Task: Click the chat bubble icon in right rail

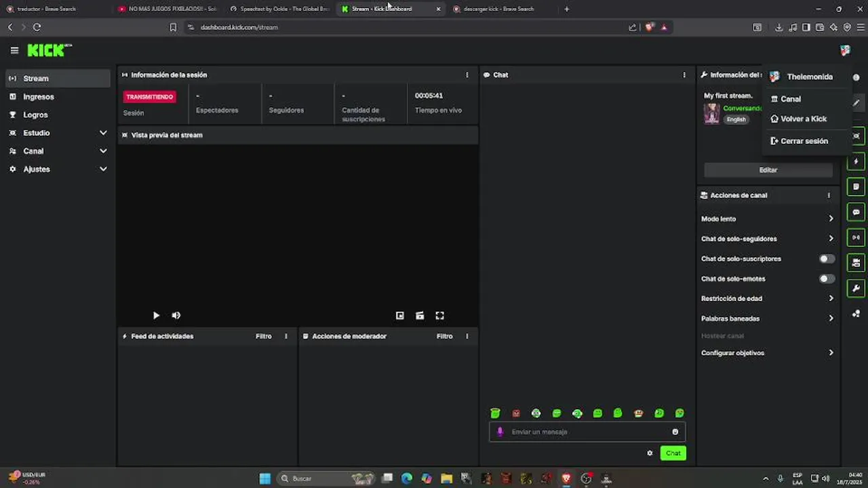Action: pyautogui.click(x=856, y=212)
